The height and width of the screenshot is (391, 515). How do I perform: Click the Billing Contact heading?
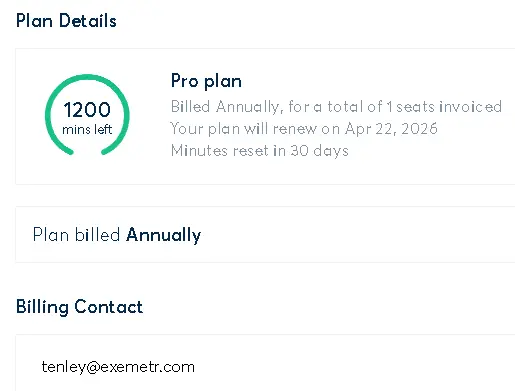click(x=79, y=307)
